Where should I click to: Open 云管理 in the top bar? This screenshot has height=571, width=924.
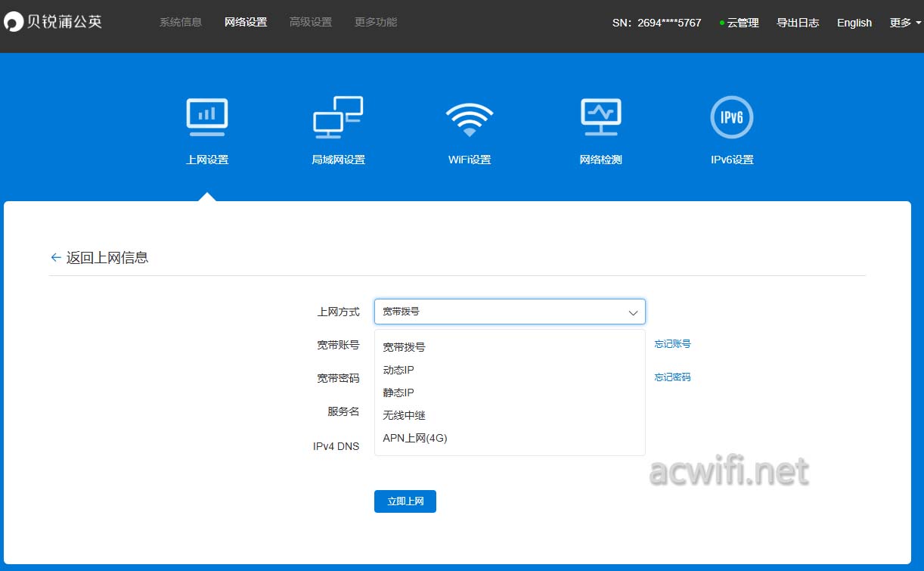coord(743,23)
